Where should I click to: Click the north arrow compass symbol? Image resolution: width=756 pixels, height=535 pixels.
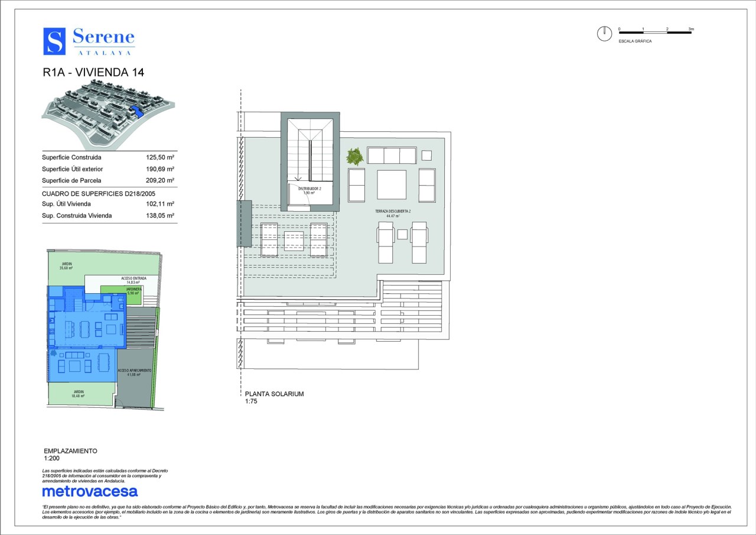604,34
